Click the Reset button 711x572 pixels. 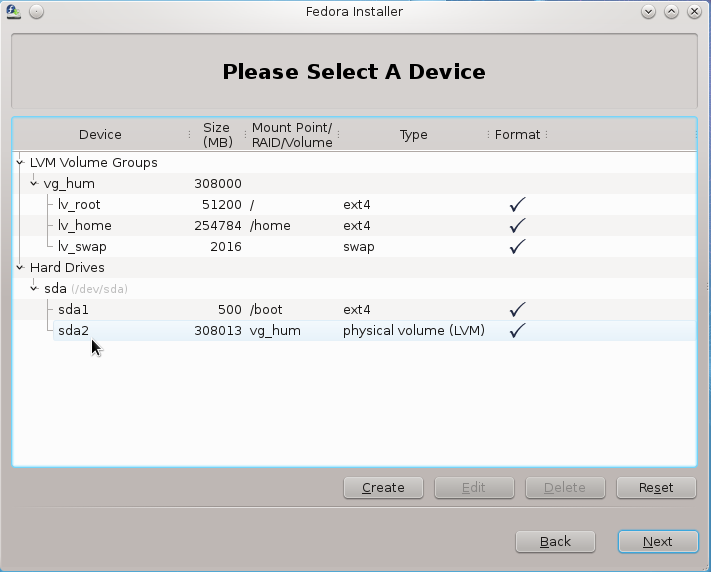click(656, 488)
